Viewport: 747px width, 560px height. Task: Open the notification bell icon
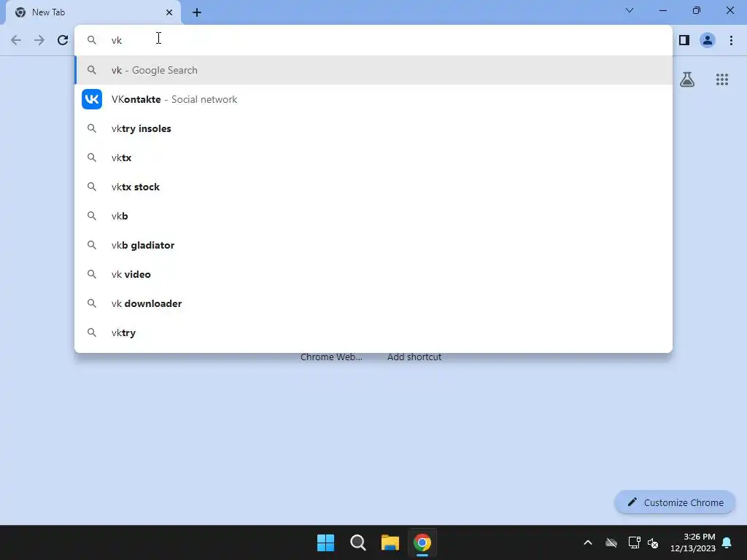[x=727, y=542]
